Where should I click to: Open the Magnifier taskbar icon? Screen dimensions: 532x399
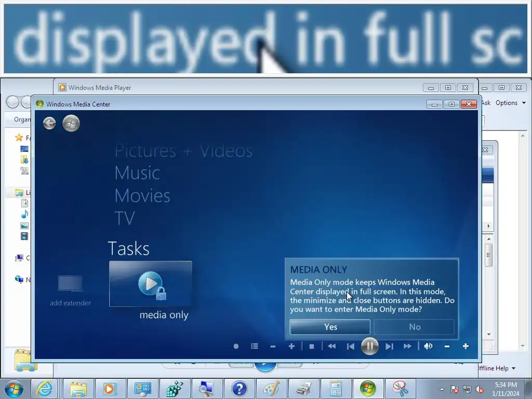(x=207, y=389)
